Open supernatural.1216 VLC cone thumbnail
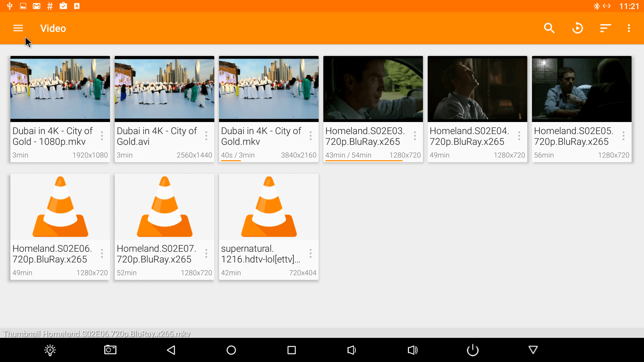Image resolution: width=644 pixels, height=362 pixels. [x=269, y=206]
